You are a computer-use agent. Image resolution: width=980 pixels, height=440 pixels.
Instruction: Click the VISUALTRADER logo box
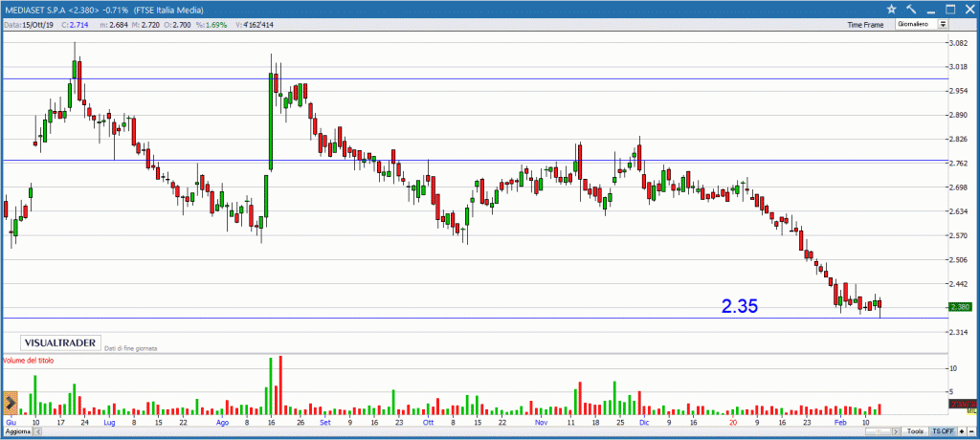point(61,342)
